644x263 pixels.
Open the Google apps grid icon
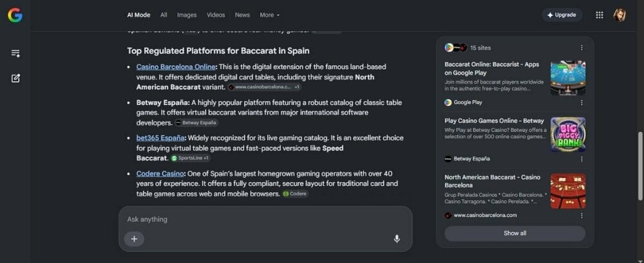pos(599,15)
